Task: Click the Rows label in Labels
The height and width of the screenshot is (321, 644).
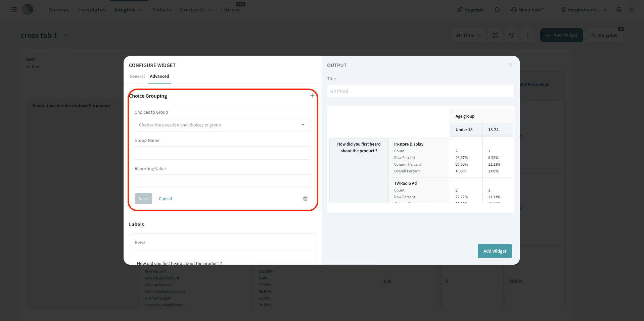Action: click(x=140, y=243)
